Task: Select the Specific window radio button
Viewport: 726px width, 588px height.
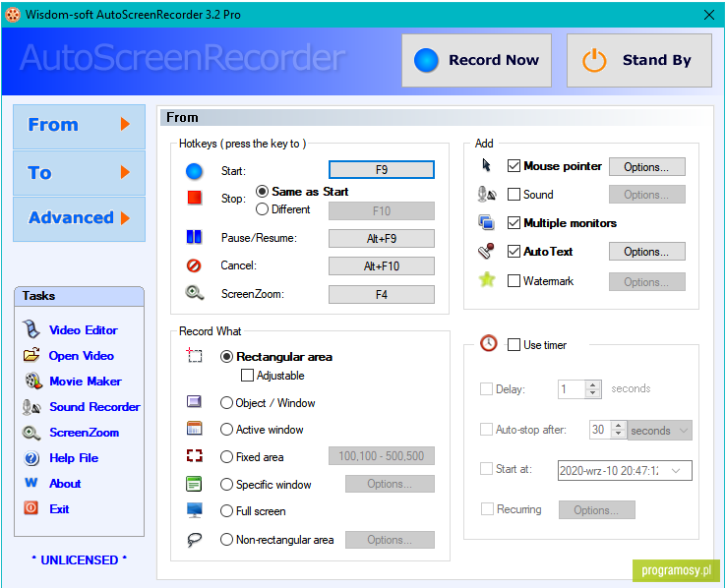Action: 226,485
